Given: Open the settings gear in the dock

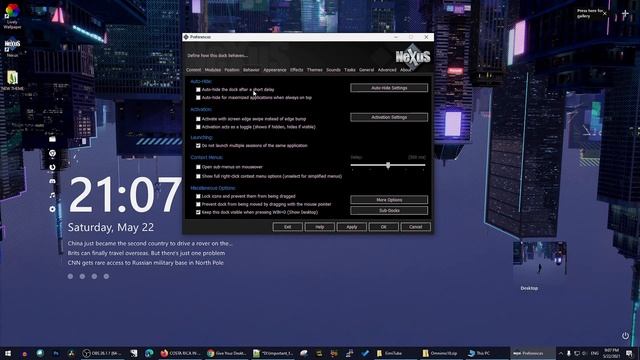Looking at the screenshot, I should (52, 209).
